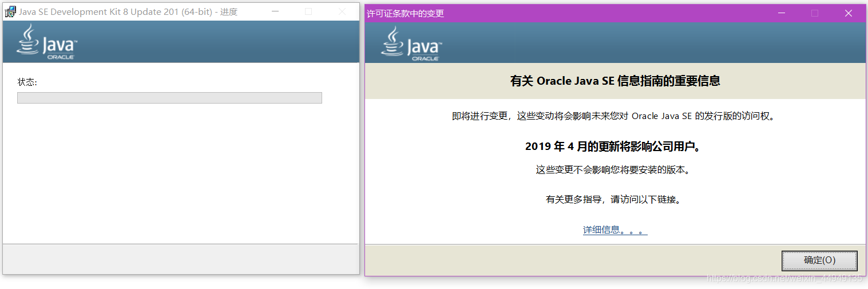This screenshot has height=289, width=868.
Task: Click the text 这些变更不会影响您将要安装的版本。
Action: 613,170
